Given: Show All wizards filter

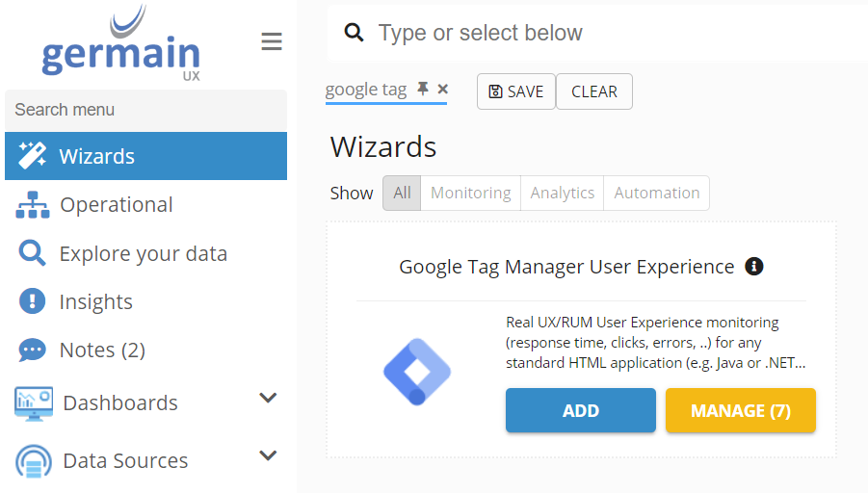Looking at the screenshot, I should (x=402, y=193).
